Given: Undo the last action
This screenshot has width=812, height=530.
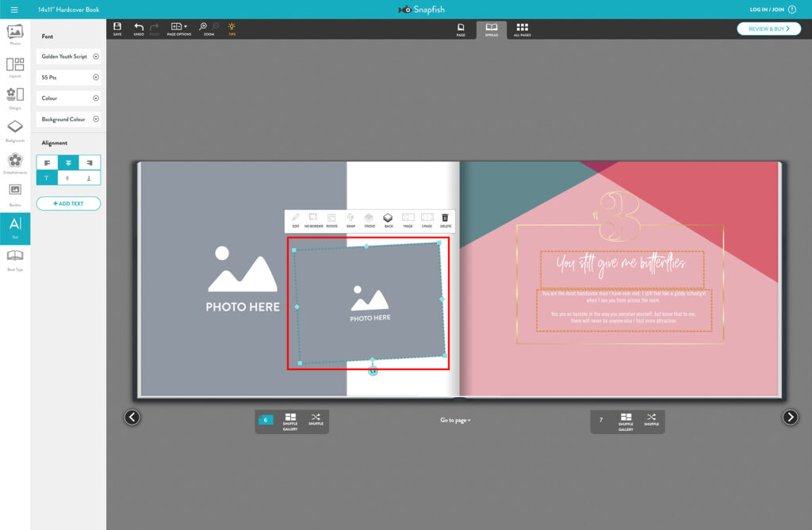Looking at the screenshot, I should (139, 29).
